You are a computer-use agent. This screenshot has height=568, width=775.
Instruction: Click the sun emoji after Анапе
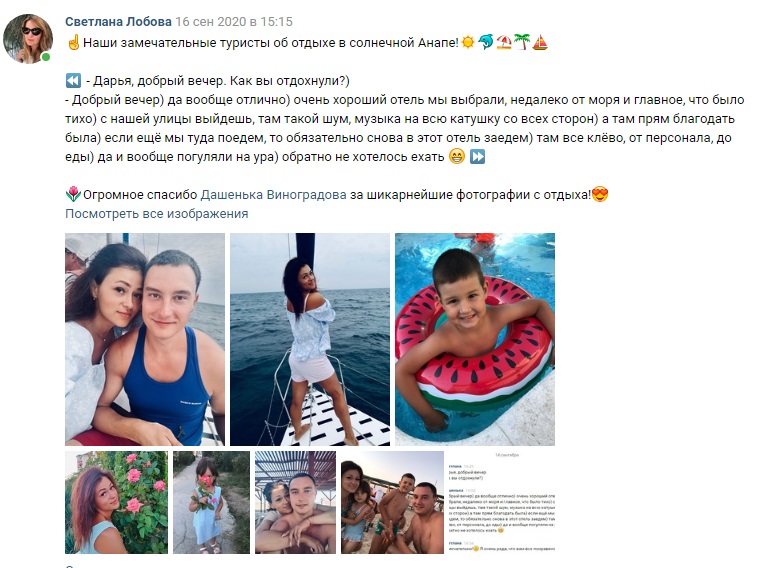tap(468, 43)
